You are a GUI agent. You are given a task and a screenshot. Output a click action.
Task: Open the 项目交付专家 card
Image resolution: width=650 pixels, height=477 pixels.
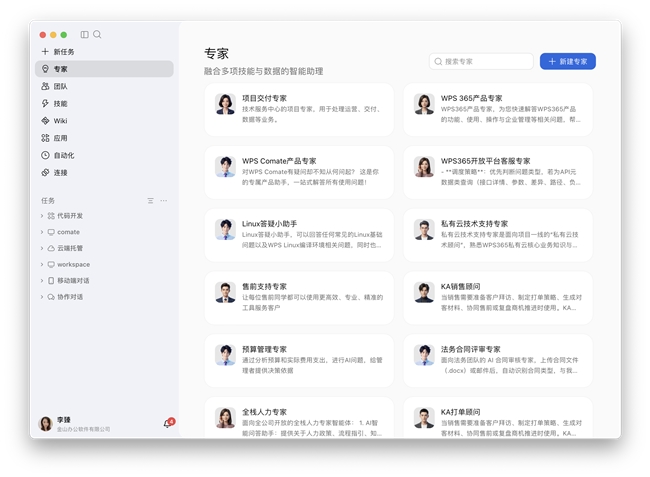pyautogui.click(x=299, y=110)
